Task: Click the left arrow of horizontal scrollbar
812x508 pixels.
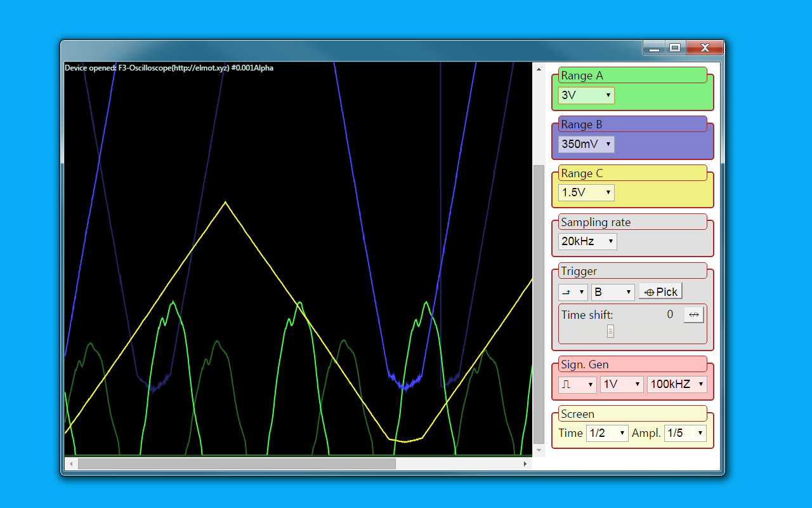Action: [x=70, y=464]
